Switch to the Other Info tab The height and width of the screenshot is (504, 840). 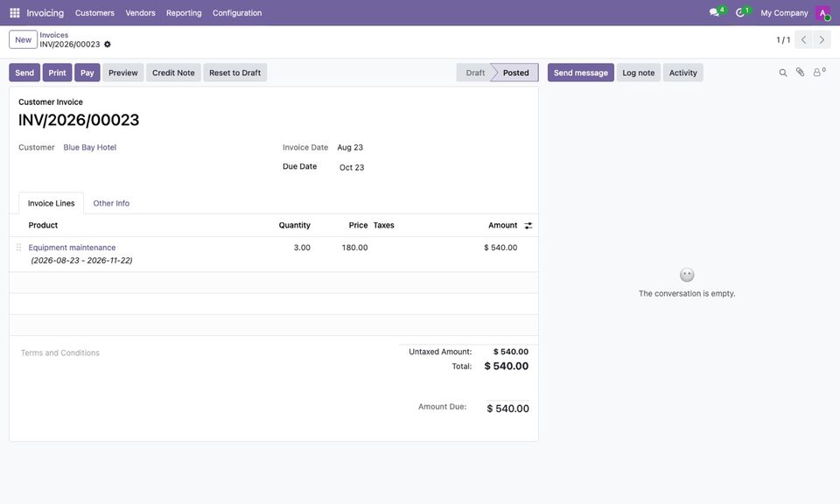111,204
